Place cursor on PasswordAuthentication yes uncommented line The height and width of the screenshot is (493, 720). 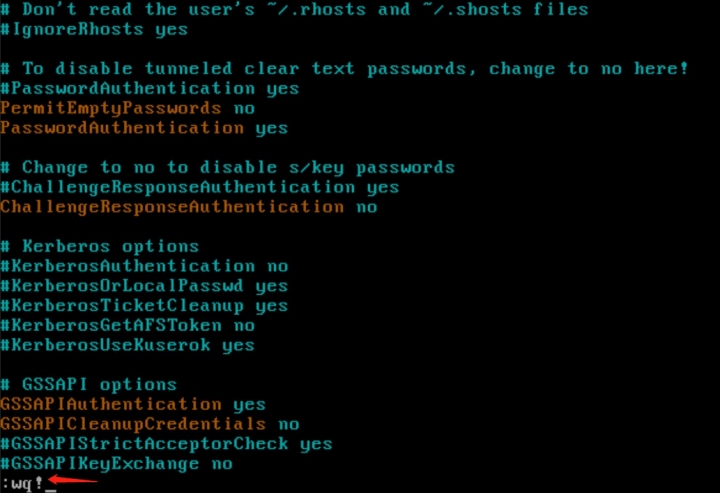coord(144,129)
